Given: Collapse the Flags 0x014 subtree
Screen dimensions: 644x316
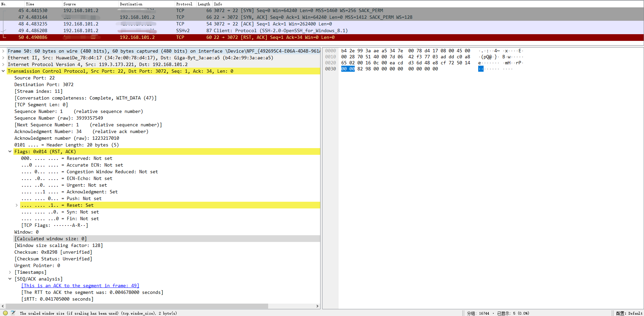Looking at the screenshot, I should coord(10,151).
